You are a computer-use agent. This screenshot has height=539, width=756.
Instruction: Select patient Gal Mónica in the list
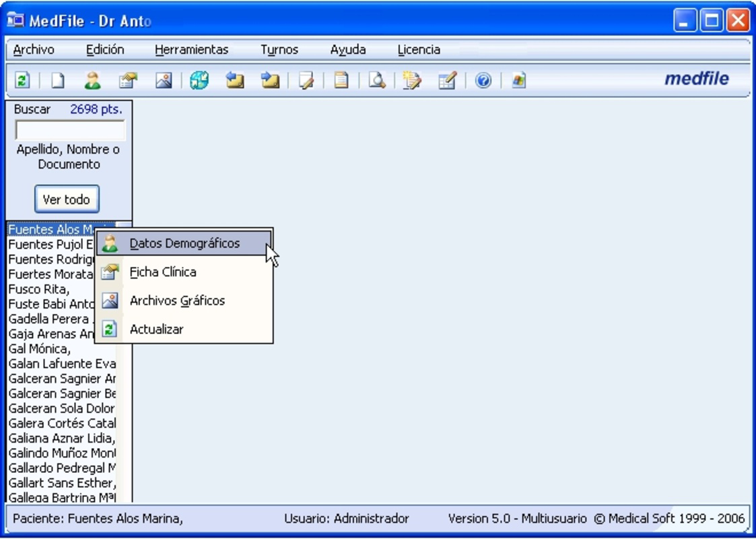(x=62, y=348)
